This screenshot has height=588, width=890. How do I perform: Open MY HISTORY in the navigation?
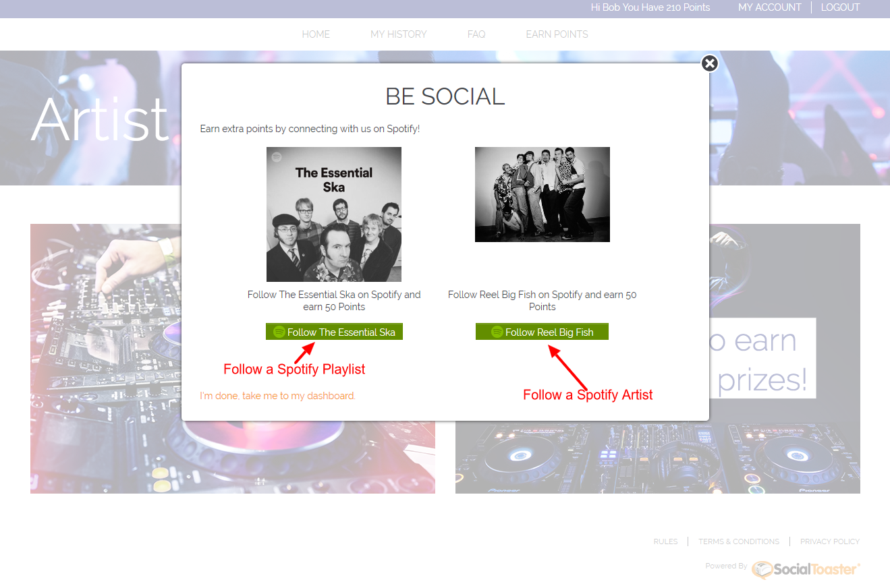click(399, 34)
